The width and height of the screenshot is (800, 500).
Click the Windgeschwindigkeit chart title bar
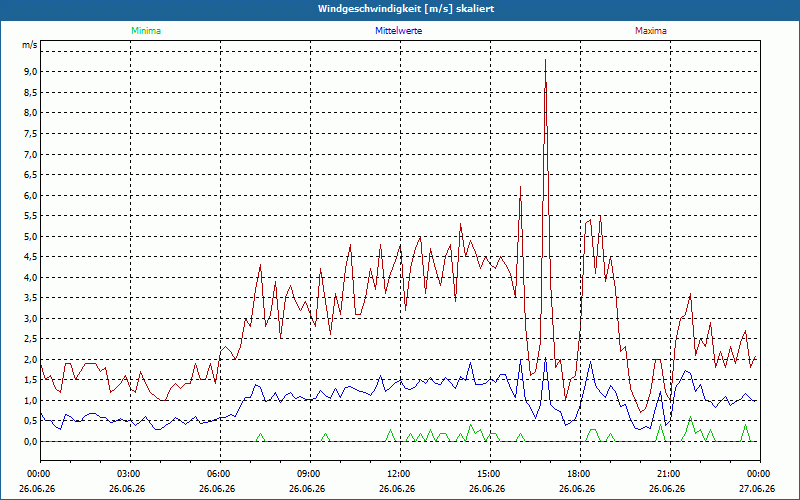click(x=400, y=10)
